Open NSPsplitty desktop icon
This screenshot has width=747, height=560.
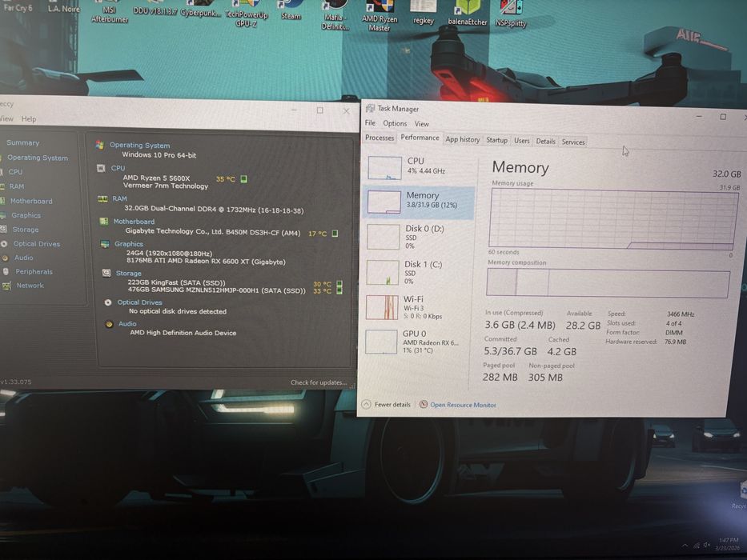coord(510,14)
